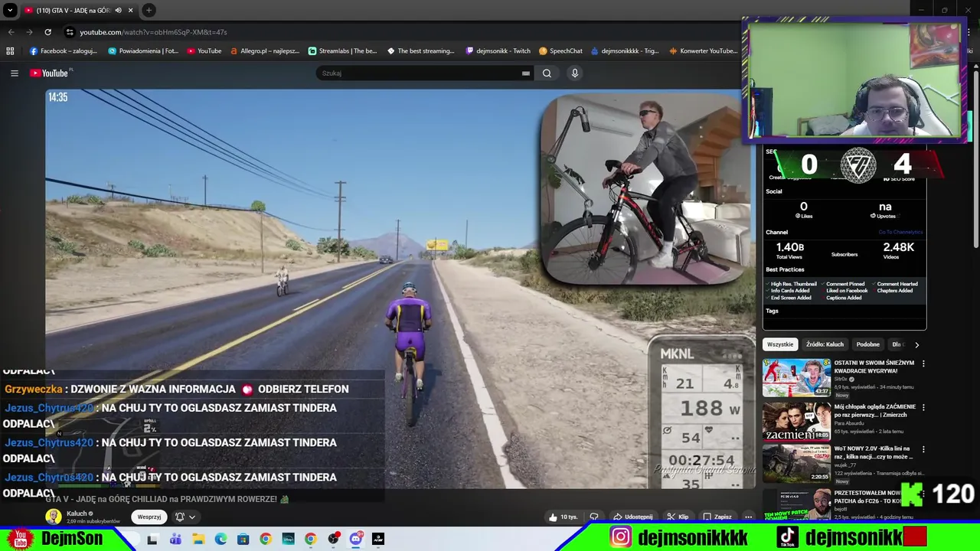Go back with the browser back arrow
The height and width of the screenshot is (551, 980).
coord(11,32)
